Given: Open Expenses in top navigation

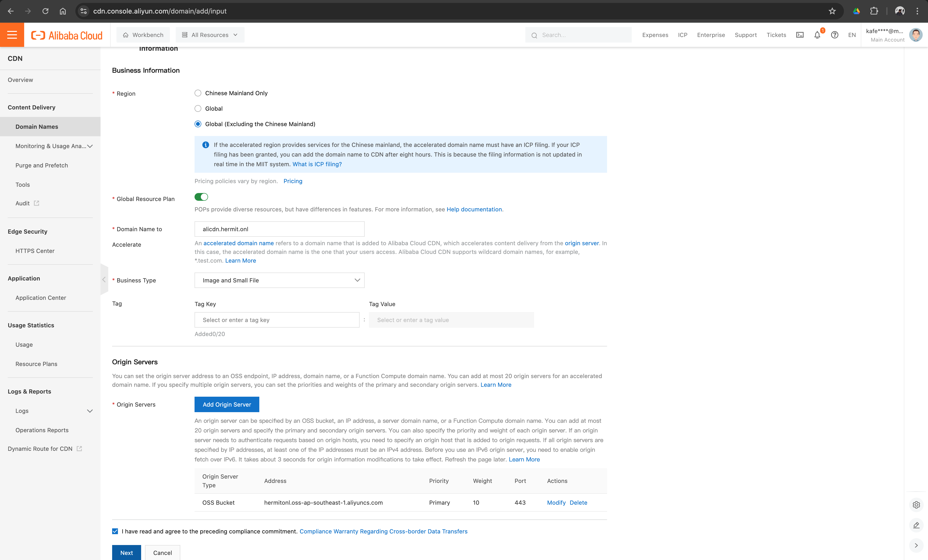Looking at the screenshot, I should 655,35.
